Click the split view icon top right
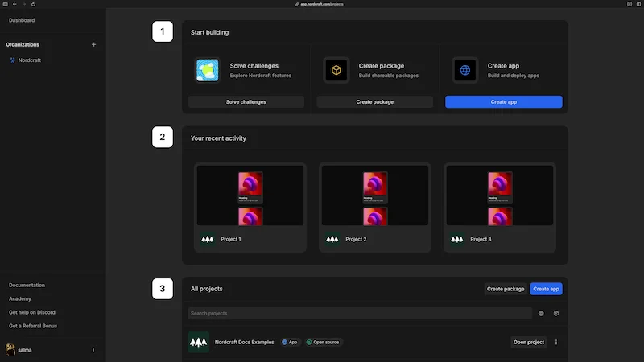The width and height of the screenshot is (644, 362). click(638, 4)
